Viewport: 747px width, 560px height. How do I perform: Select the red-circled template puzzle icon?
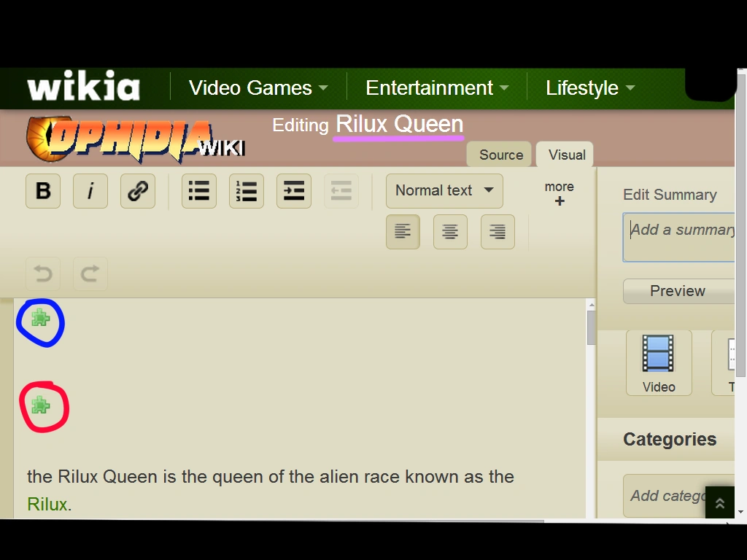pyautogui.click(x=44, y=407)
